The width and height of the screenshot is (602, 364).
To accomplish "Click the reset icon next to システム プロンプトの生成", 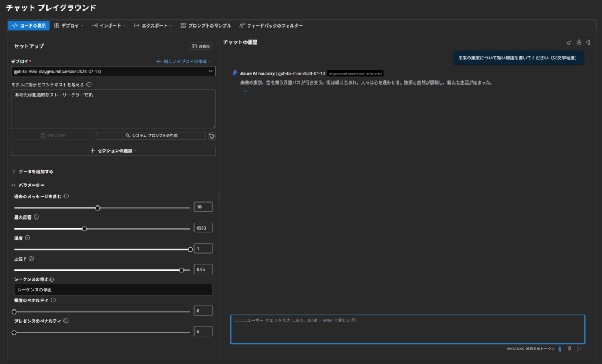I will [x=212, y=136].
